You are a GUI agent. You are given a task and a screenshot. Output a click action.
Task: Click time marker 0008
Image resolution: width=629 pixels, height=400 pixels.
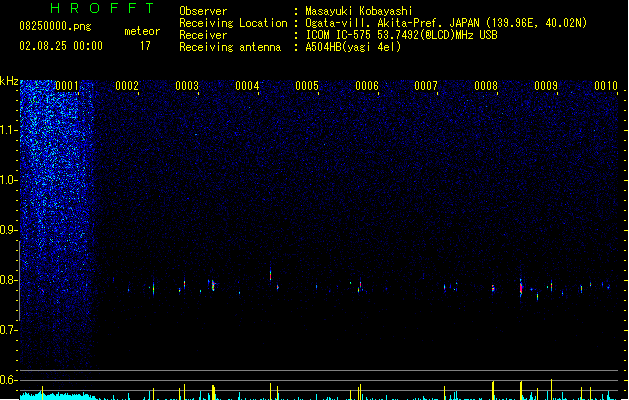click(486, 86)
